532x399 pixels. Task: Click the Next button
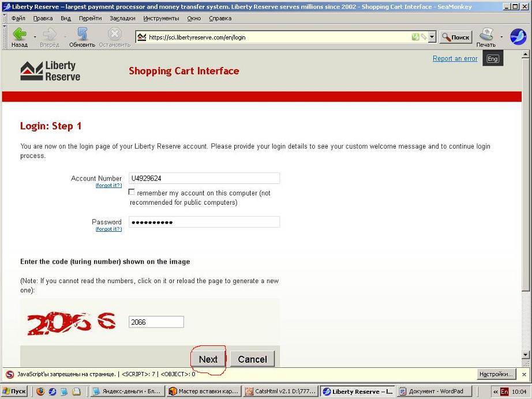[208, 359]
